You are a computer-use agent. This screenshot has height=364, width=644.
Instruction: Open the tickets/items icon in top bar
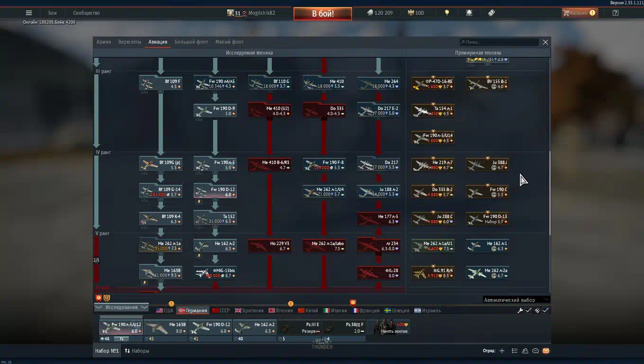(492, 13)
